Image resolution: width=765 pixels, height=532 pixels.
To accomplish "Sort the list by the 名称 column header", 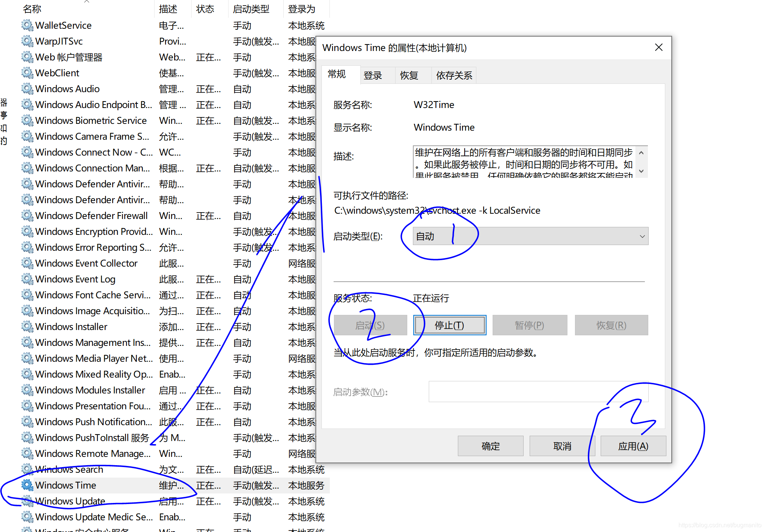I will (32, 9).
